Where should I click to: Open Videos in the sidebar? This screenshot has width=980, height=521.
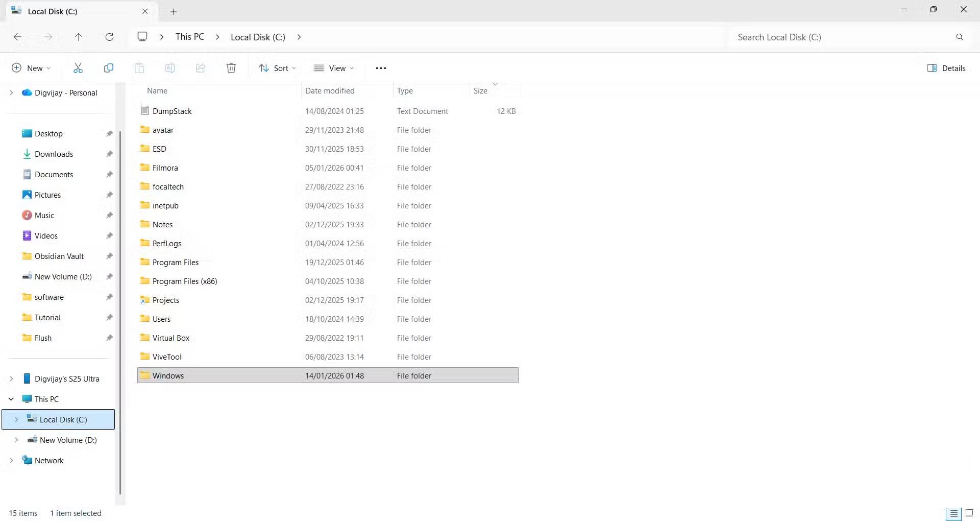tap(46, 236)
